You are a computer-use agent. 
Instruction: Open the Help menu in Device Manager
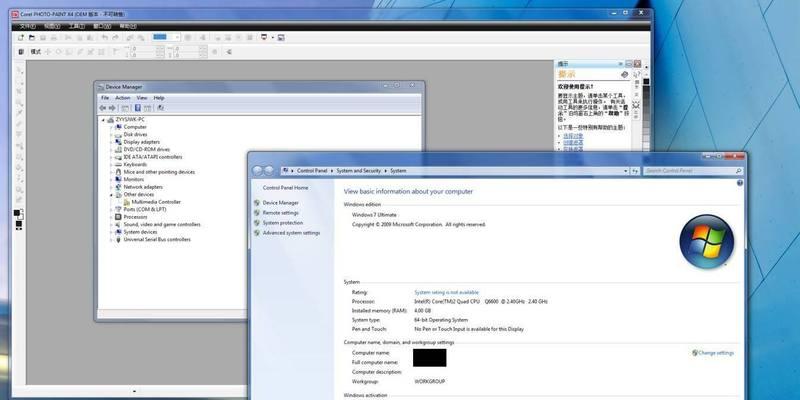(159, 97)
